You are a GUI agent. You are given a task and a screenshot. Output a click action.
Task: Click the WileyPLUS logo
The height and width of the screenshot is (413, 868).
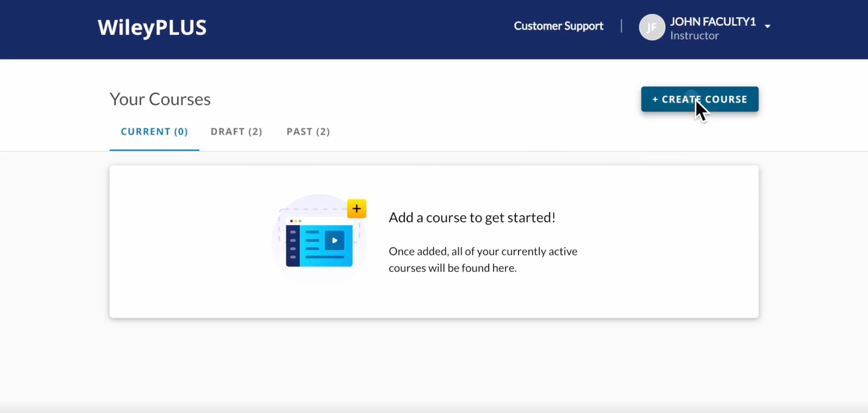point(152,27)
